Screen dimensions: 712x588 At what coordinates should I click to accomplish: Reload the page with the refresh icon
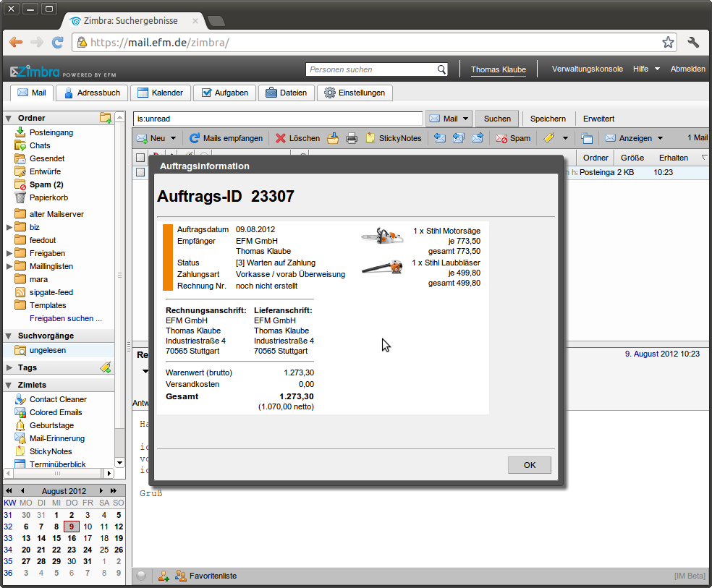pos(58,42)
